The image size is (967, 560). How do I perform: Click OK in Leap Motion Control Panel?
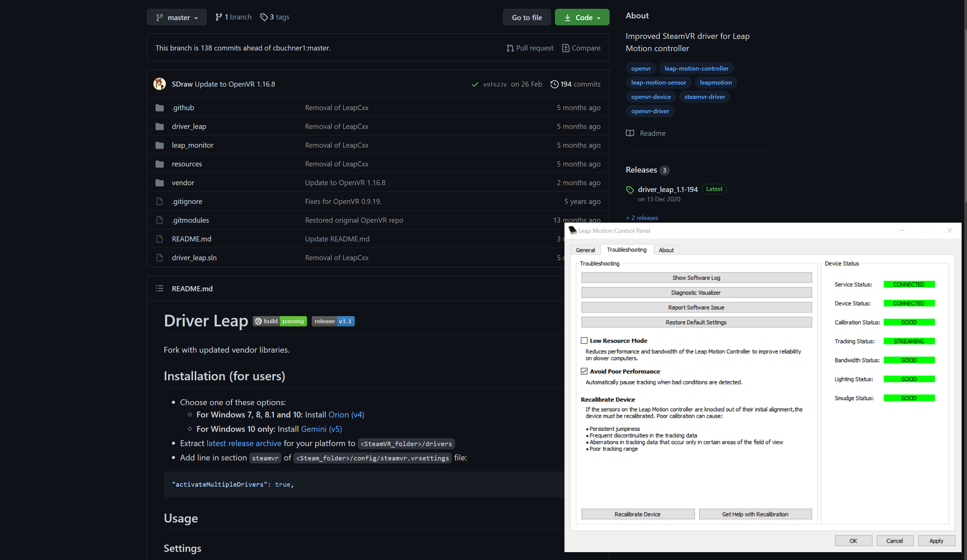point(853,541)
